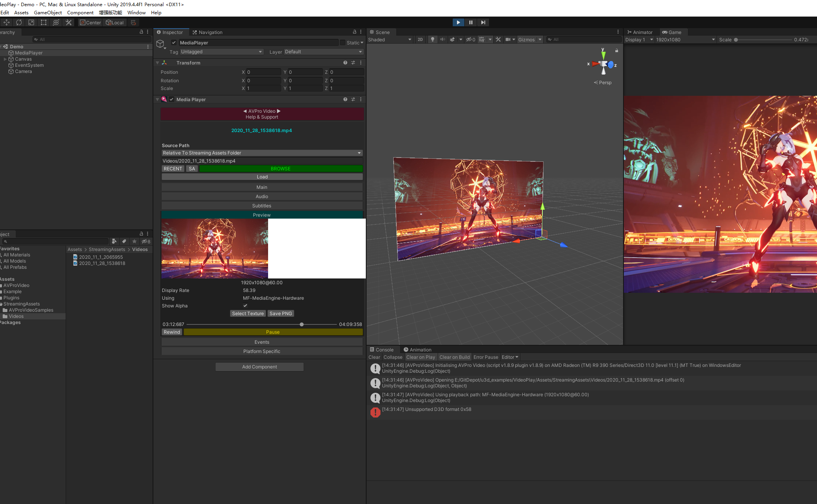Toggle 2D scene view mode

pyautogui.click(x=420, y=39)
